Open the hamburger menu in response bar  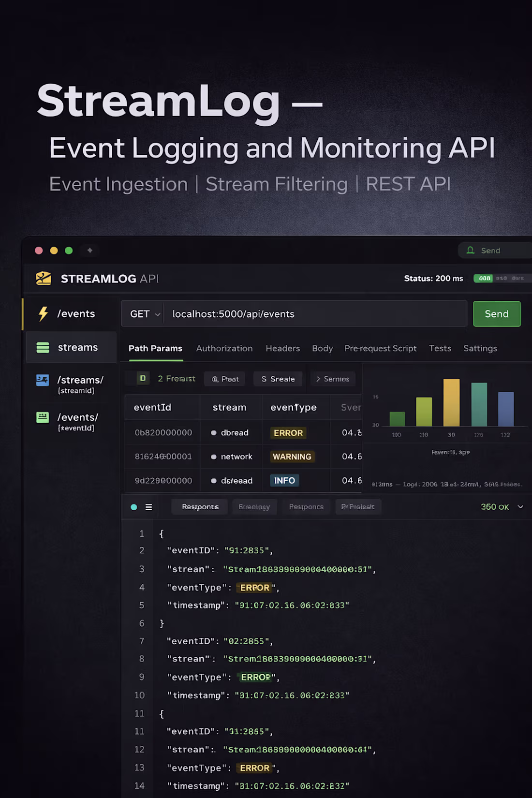(148, 507)
